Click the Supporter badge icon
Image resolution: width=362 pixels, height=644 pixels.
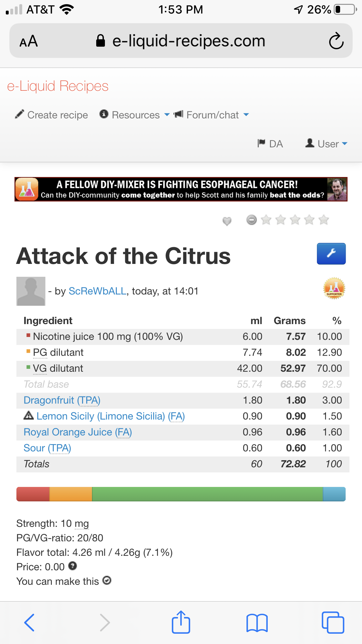tap(334, 288)
